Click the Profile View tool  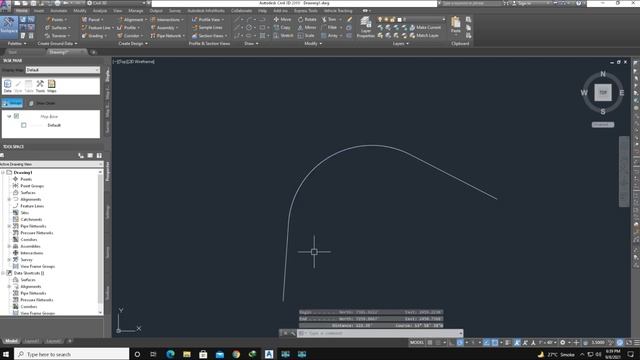pos(208,19)
